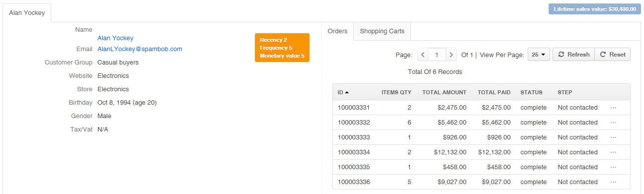
Task: Open actions menu for order 100003335
Action: pyautogui.click(x=613, y=167)
